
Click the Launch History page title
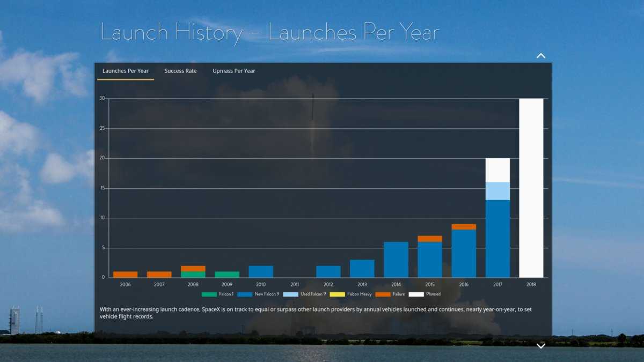click(270, 32)
